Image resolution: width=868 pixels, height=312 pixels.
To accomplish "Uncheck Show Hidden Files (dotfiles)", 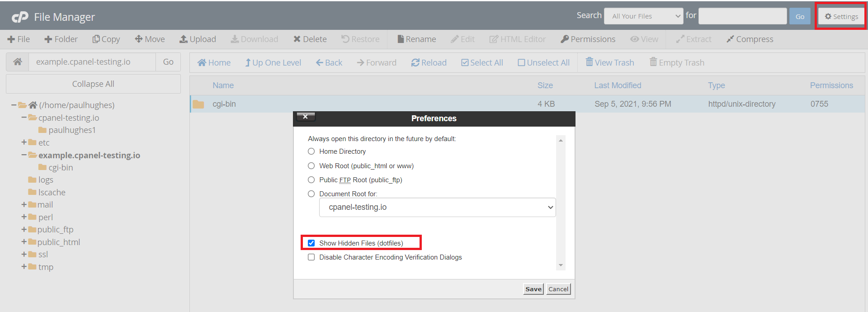I will 311,243.
